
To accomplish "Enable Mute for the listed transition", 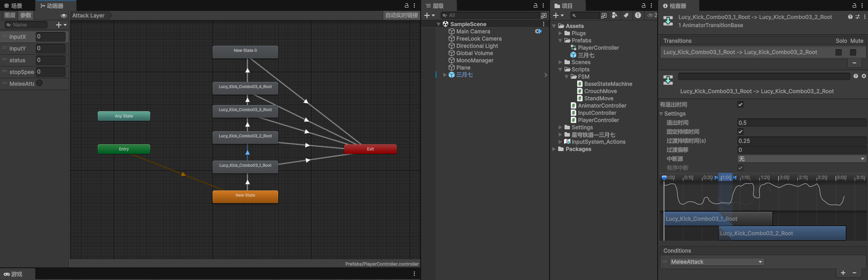I will coord(853,52).
